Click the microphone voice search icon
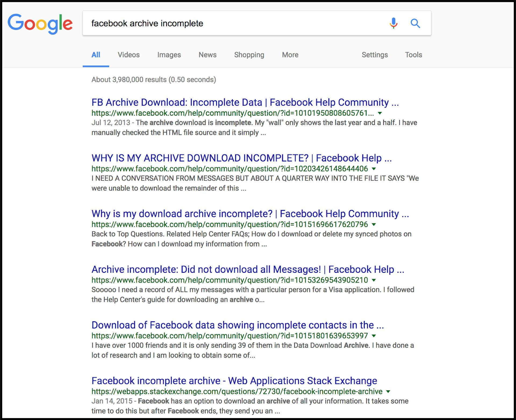Viewport: 516px width, 420px height. (x=393, y=23)
